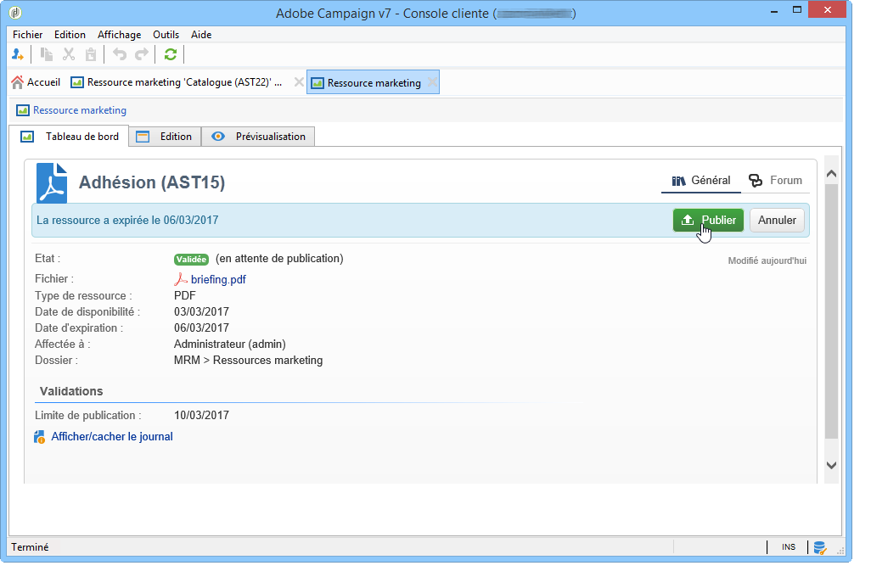Click the Ressource marketing breadcrumb link
Screen dimensions: 871x588
pyautogui.click(x=80, y=110)
